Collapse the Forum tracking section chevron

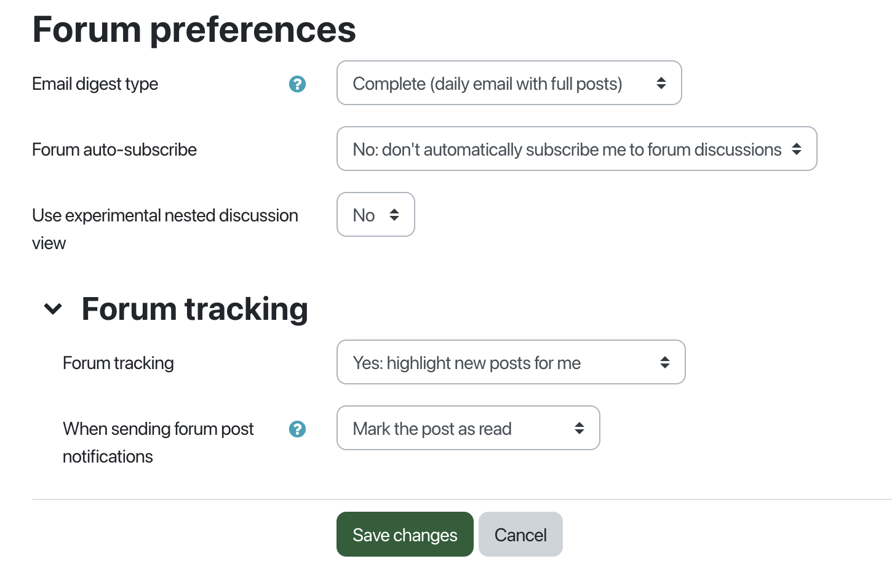tap(54, 309)
